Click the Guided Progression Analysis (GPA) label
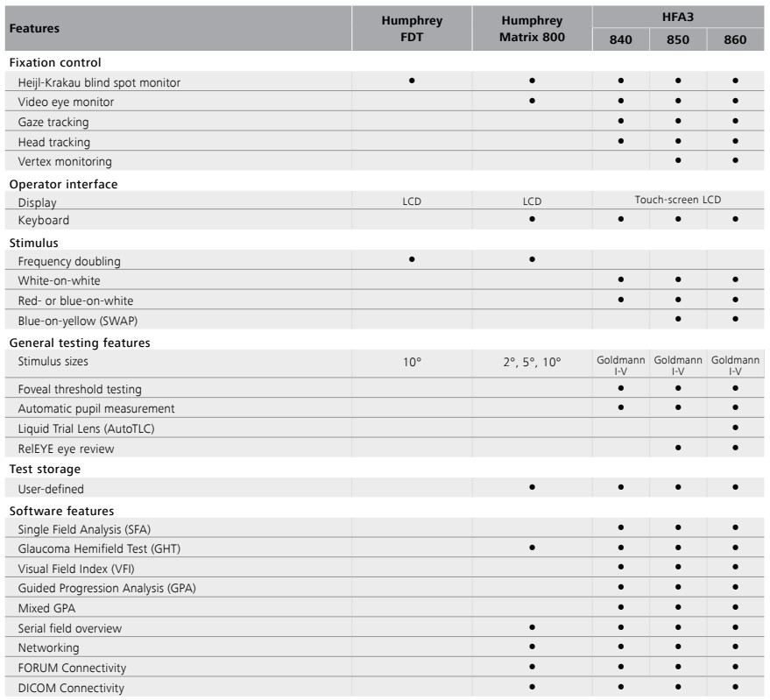Screen dimensions: 770x700 pos(107,588)
